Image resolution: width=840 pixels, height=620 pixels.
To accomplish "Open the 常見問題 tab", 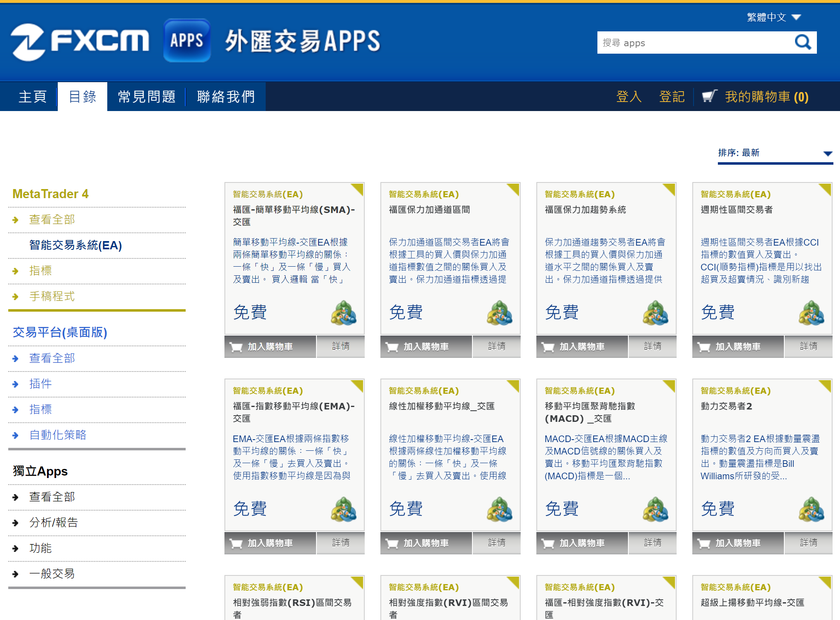I will (x=146, y=97).
